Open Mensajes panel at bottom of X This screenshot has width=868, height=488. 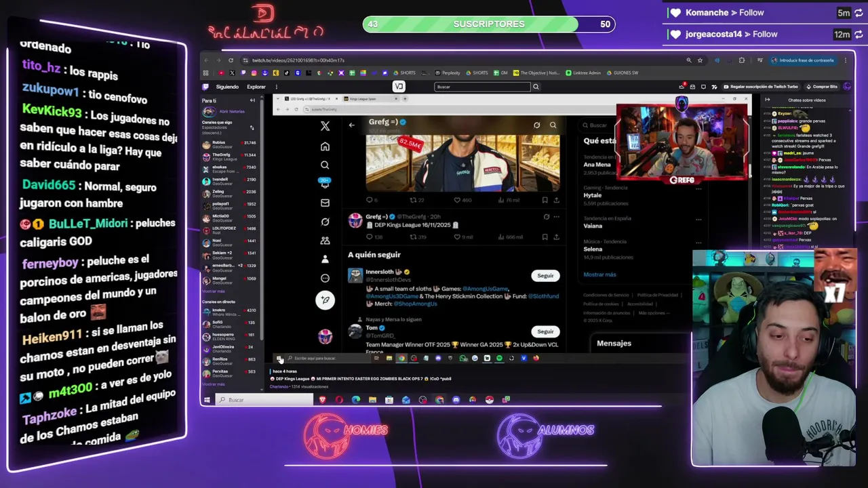coord(614,343)
